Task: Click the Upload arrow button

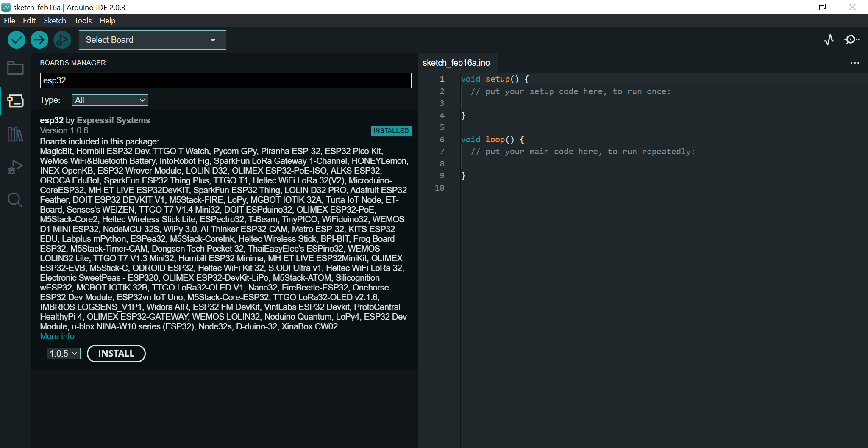Action: [x=39, y=40]
